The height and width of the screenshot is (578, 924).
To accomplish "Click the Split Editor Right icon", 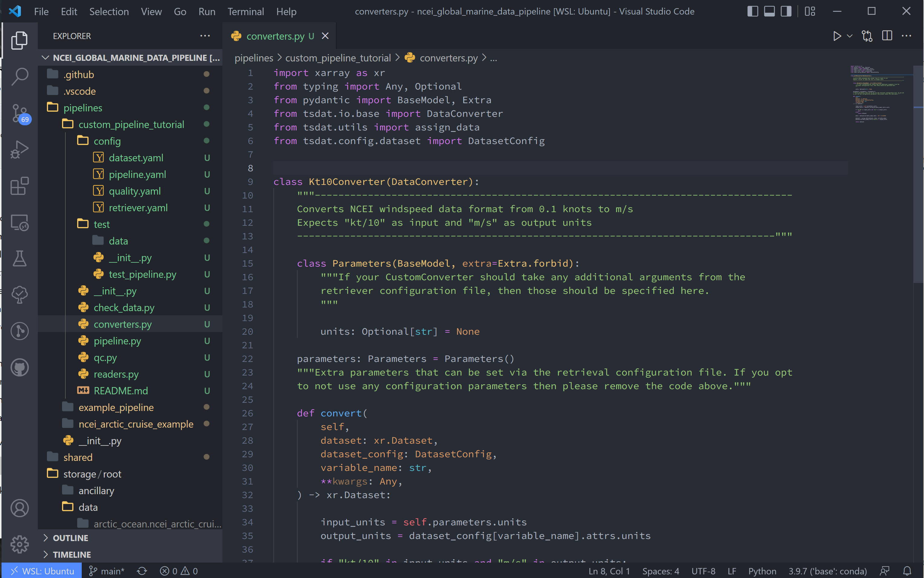I will tap(887, 36).
